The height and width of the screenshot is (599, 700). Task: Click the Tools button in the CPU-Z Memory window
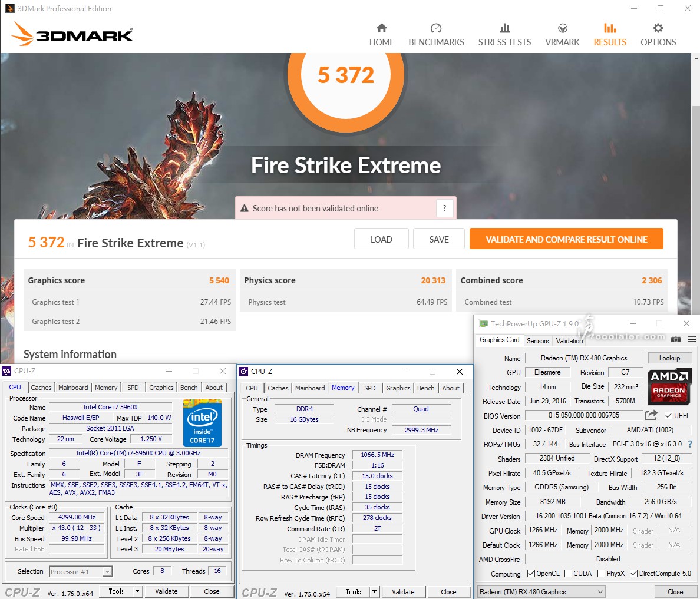[x=353, y=592]
